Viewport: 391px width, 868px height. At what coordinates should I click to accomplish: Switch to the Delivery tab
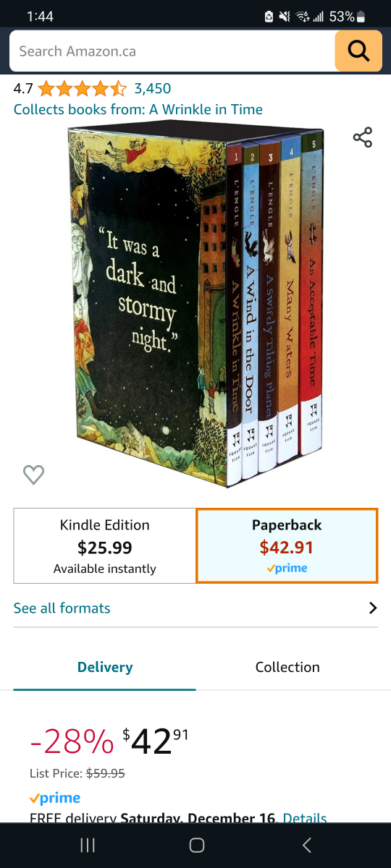(x=105, y=667)
